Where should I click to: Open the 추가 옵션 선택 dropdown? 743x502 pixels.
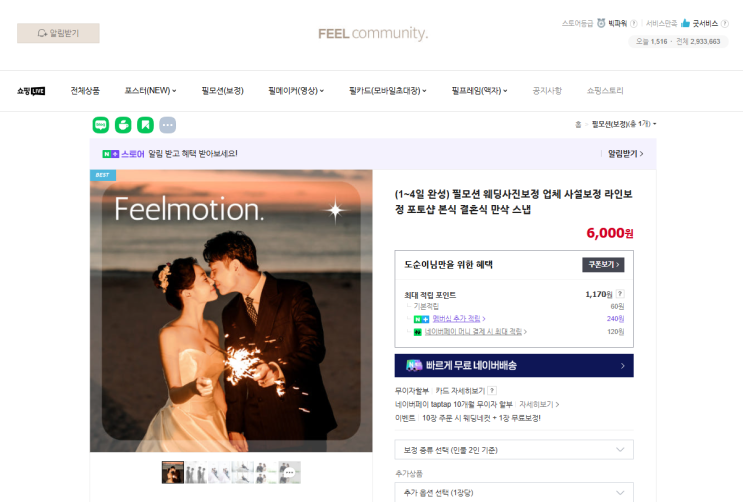tap(514, 493)
